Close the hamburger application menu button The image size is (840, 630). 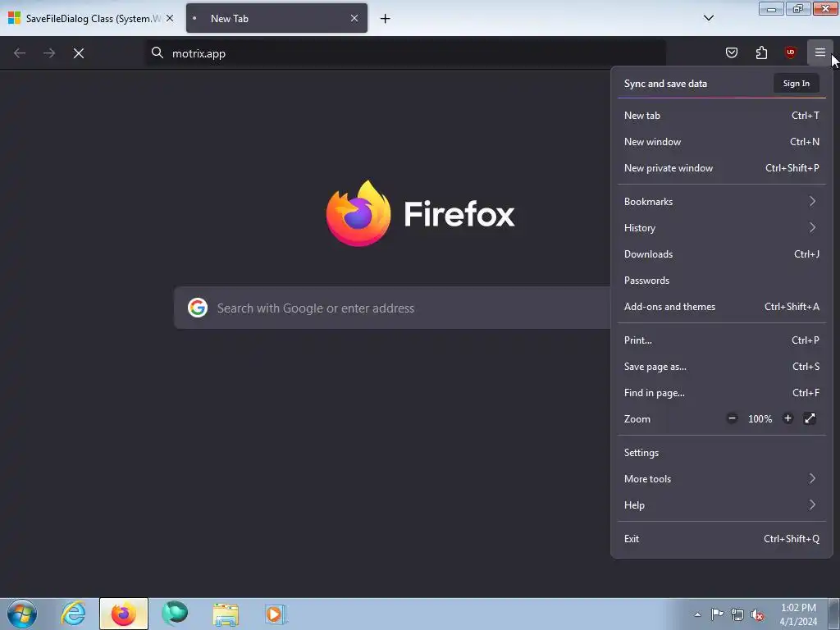pos(819,52)
